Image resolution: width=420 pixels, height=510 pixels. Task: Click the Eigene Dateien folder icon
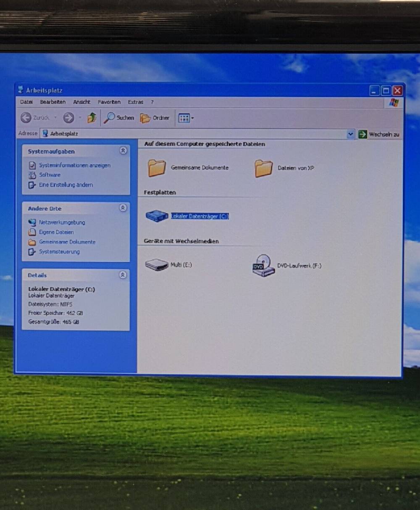tap(32, 232)
